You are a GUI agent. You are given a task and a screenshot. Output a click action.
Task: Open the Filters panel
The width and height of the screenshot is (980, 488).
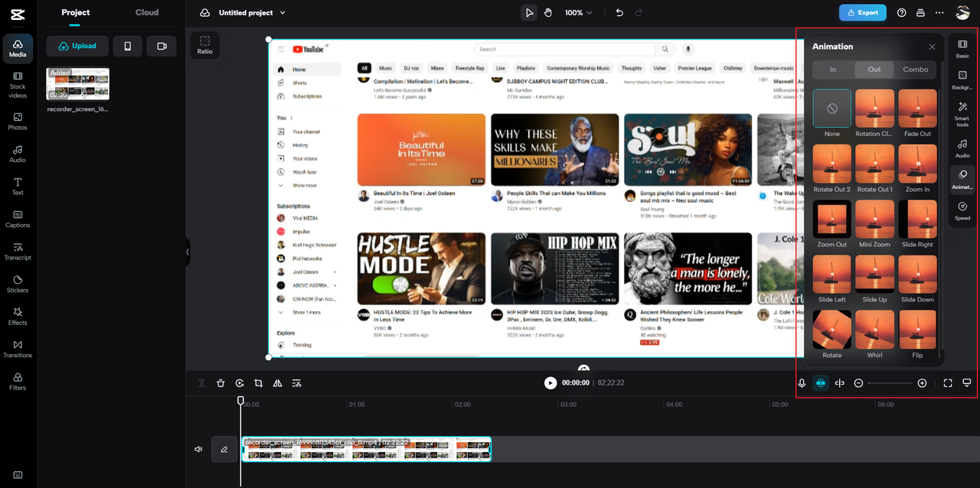pos(18,382)
